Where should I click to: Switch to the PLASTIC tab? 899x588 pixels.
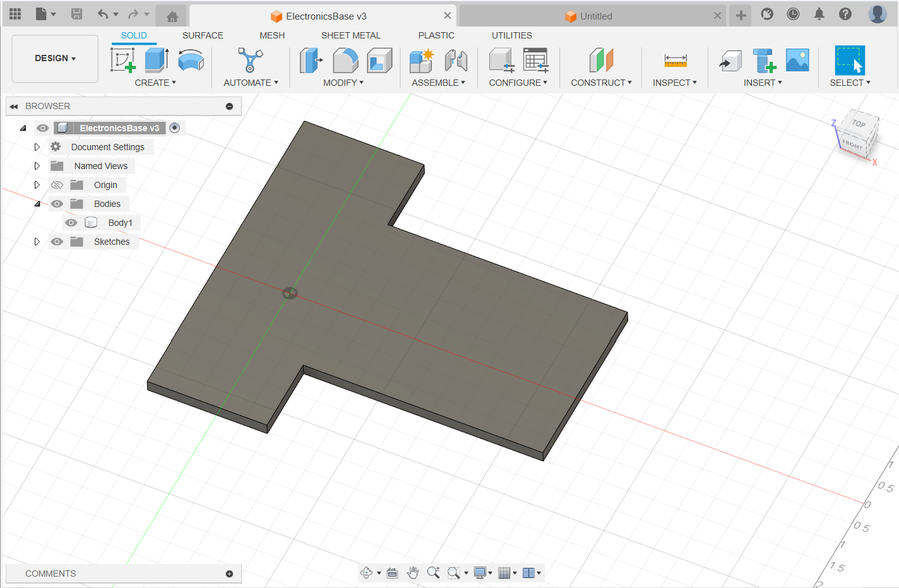[436, 35]
